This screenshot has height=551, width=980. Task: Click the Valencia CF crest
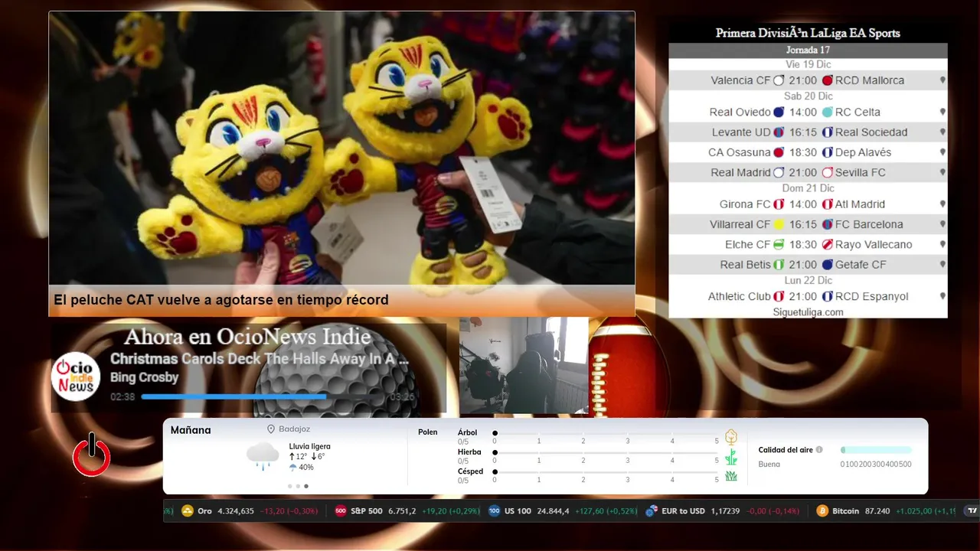click(x=779, y=80)
